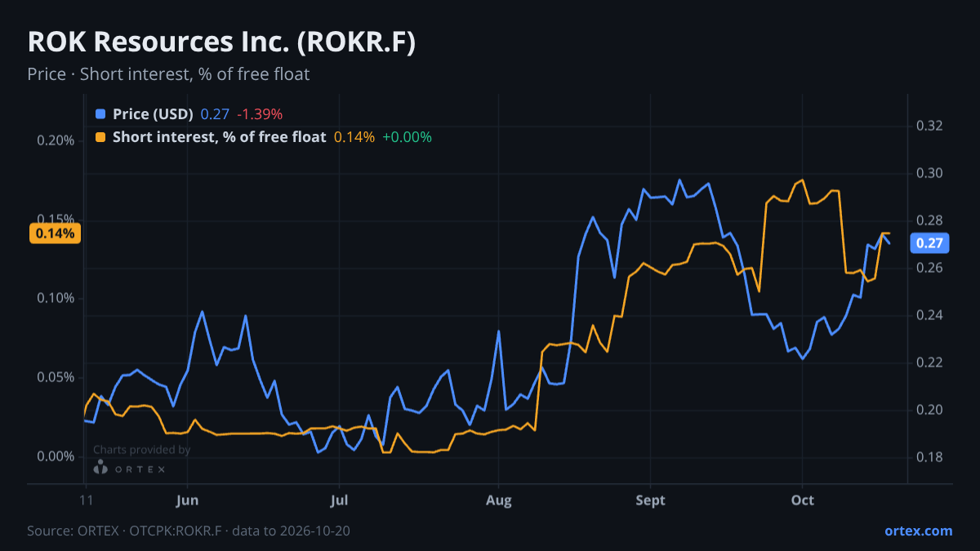The width and height of the screenshot is (980, 551).
Task: Click the 0.00% left axis label
Action: click(x=56, y=457)
